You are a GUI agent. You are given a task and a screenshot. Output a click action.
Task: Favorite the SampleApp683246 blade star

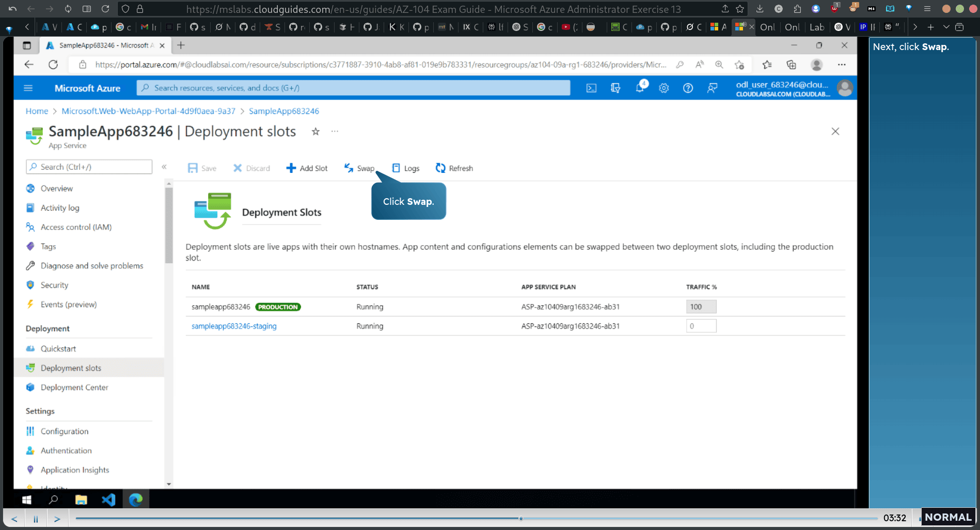(x=315, y=132)
